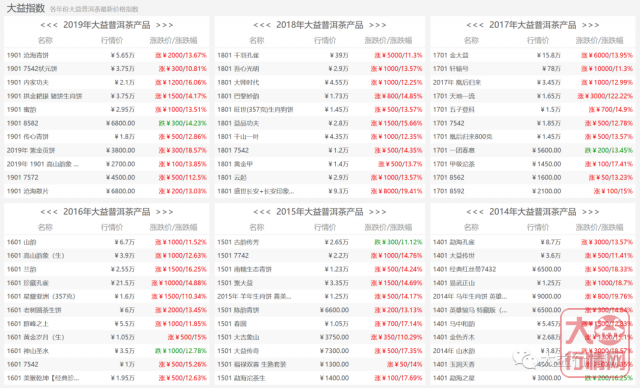
Task: Open the 1801 7542 product row
Action: (x=320, y=150)
